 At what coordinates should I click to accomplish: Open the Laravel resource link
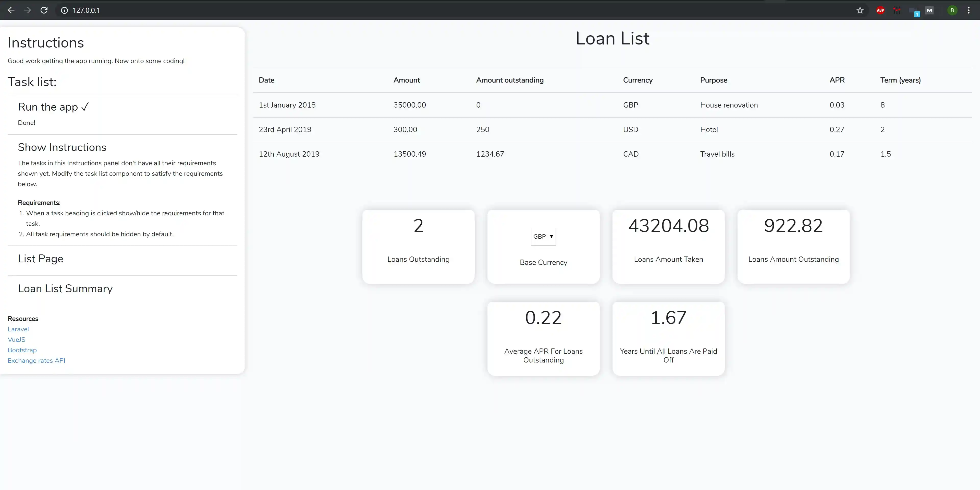pyautogui.click(x=18, y=329)
